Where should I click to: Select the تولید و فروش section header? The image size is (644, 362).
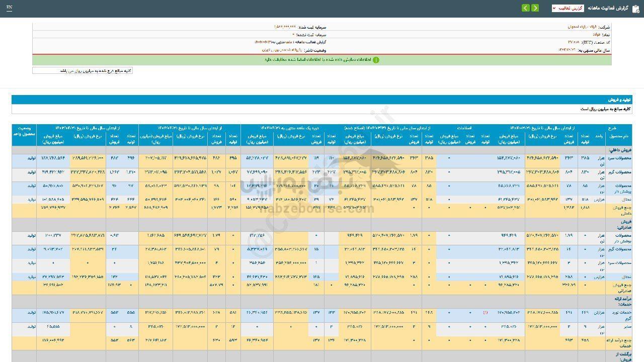[622, 100]
